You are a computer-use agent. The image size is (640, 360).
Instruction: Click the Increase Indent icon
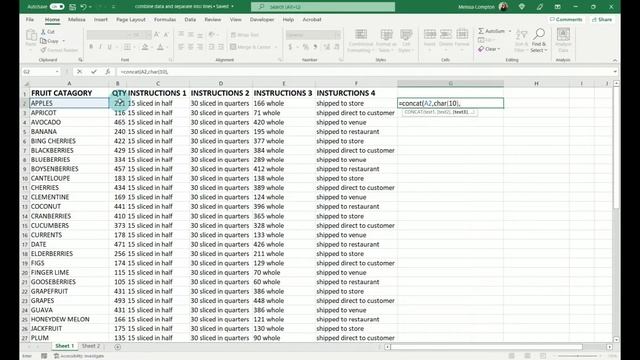pos(221,47)
